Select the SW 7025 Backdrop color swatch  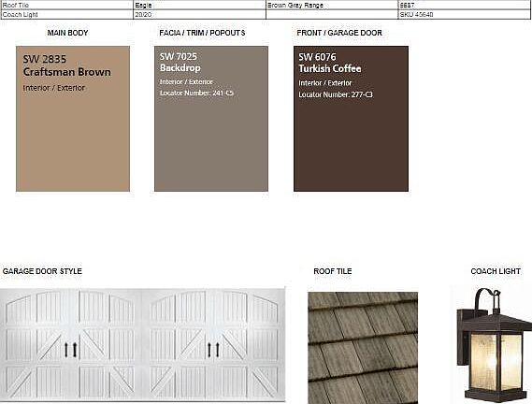click(x=211, y=119)
